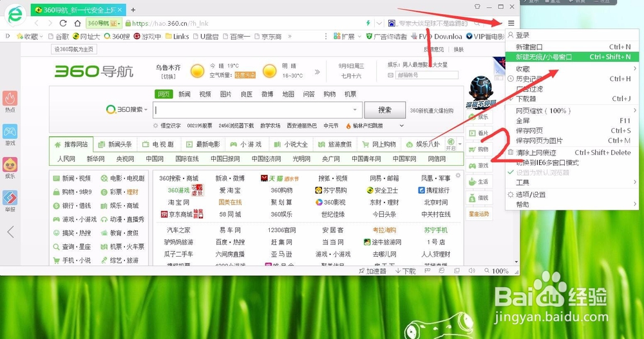Viewport: 644px width, 339px height.
Task: Open the hamburger main menu icon
Action: [x=511, y=23]
